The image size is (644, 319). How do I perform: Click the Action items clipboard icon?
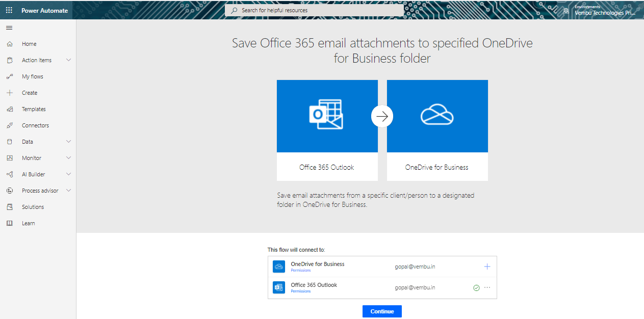(x=10, y=60)
